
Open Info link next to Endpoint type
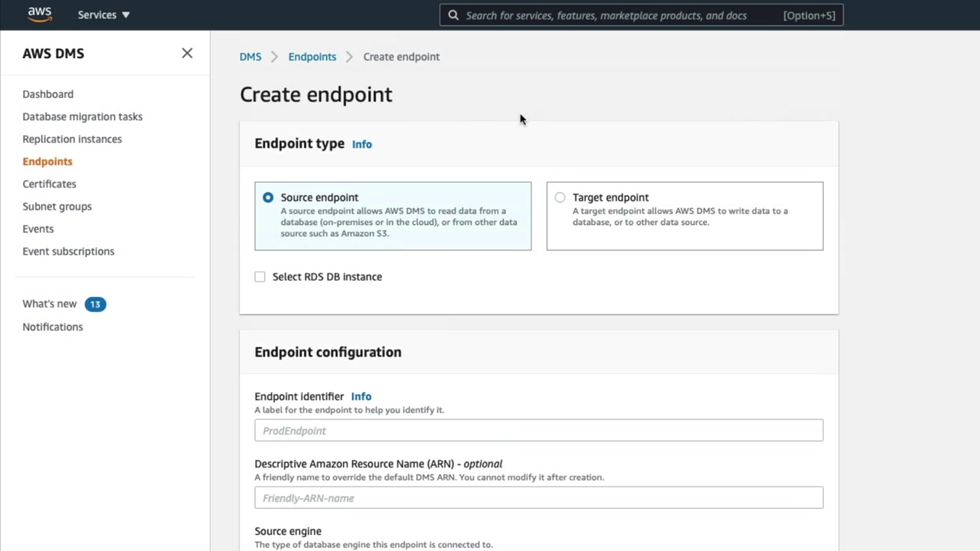tap(361, 144)
